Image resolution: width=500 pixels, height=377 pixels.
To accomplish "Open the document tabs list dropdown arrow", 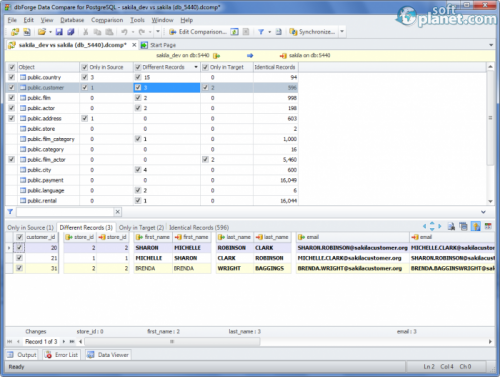I will click(491, 45).
